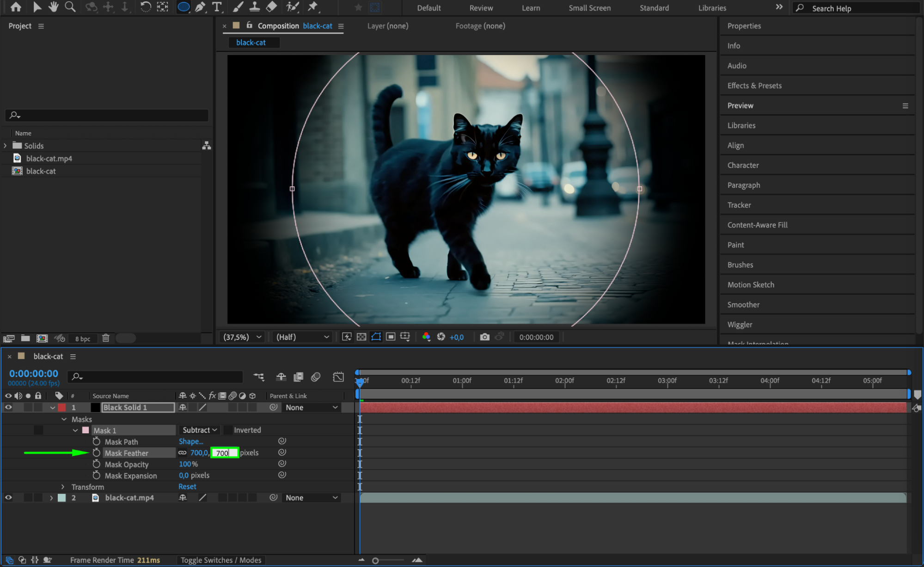Viewport: 924px width, 567px height.
Task: Open the Half resolution dropdown
Action: (302, 337)
